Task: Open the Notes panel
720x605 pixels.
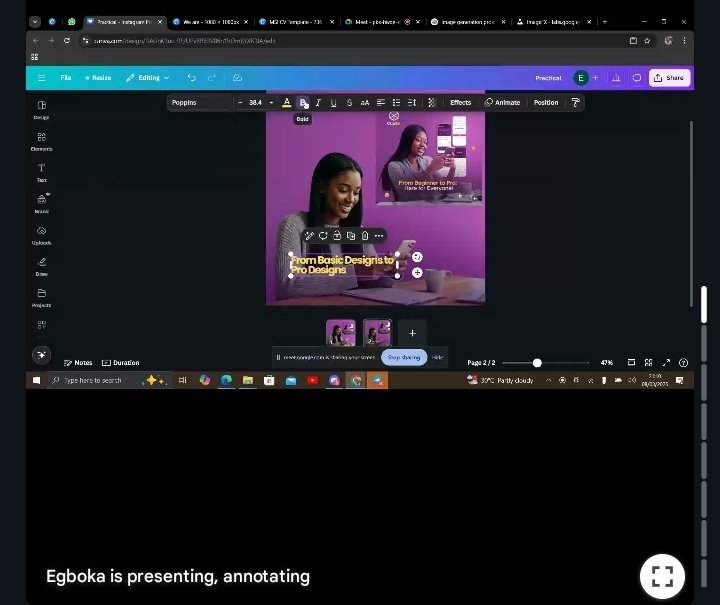Action: click(x=78, y=363)
